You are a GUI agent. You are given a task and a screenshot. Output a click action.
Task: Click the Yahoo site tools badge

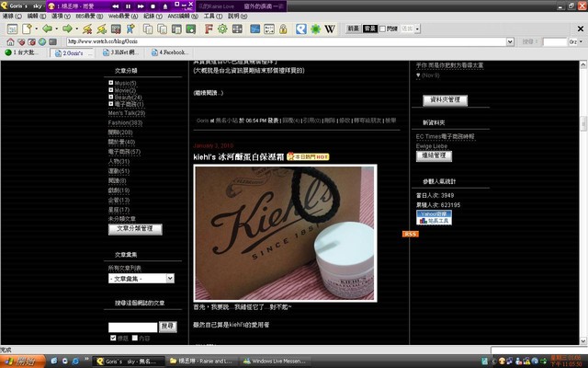click(x=434, y=217)
